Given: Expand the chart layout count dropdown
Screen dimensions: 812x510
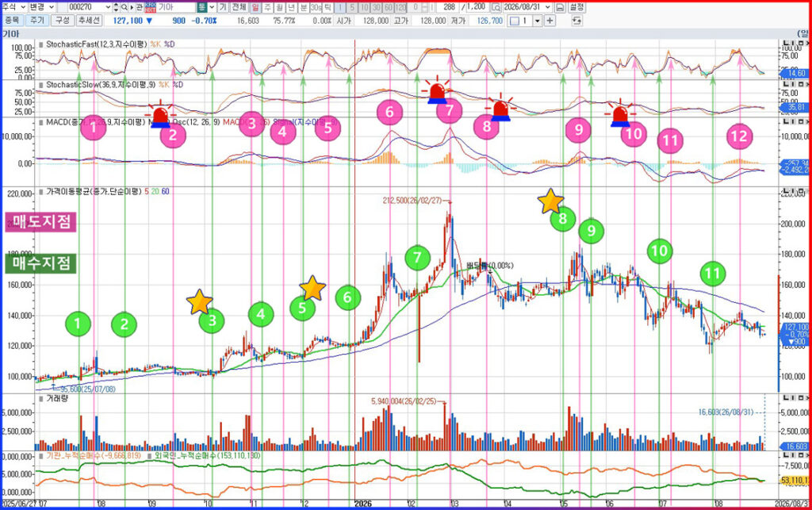Looking at the screenshot, I should [x=537, y=21].
